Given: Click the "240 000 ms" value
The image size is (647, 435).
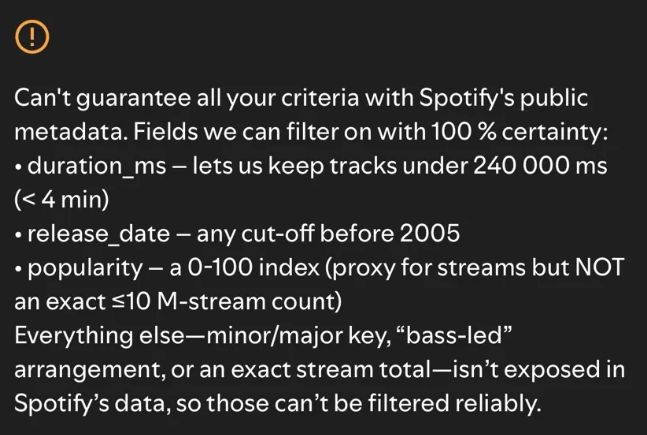Looking at the screenshot, I should coord(538,165).
